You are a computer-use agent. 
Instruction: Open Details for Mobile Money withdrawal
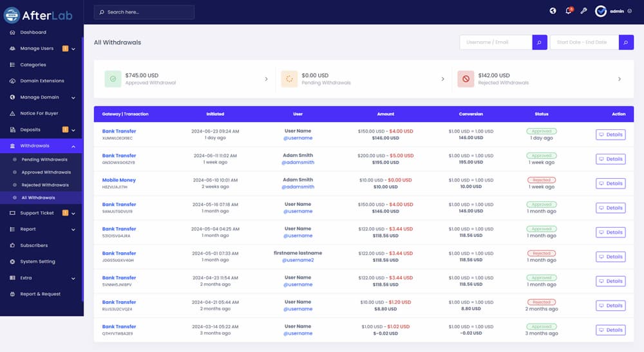coord(611,183)
